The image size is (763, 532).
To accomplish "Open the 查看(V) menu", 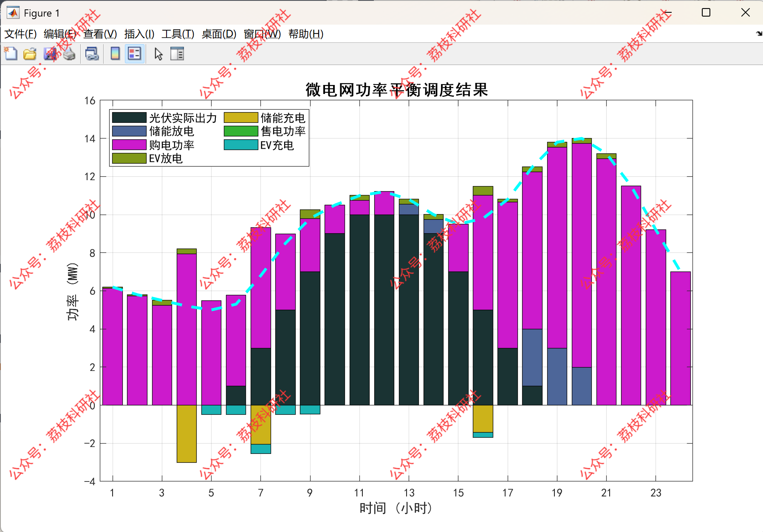I will 100,34.
